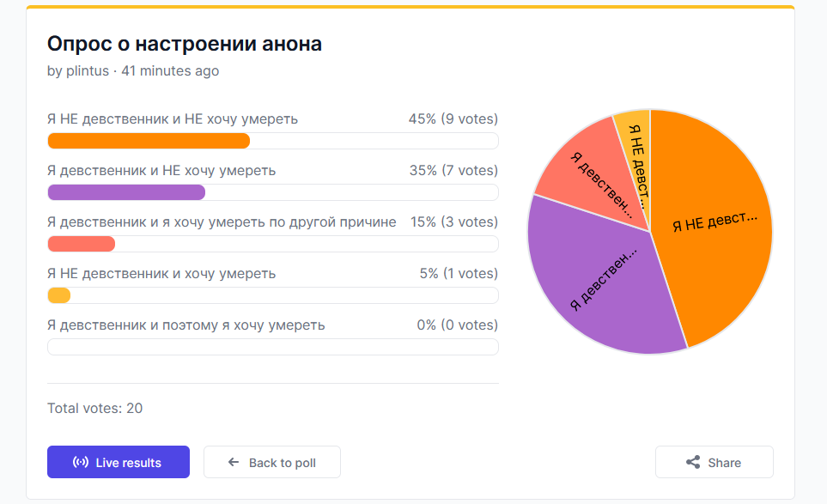Click the "45% (9 votes)" result label
The image size is (827, 504).
[453, 119]
